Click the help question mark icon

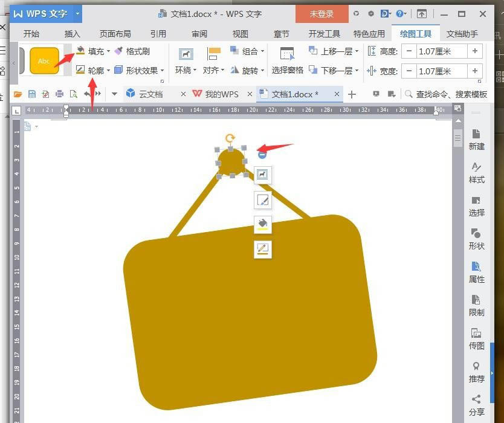click(x=399, y=13)
